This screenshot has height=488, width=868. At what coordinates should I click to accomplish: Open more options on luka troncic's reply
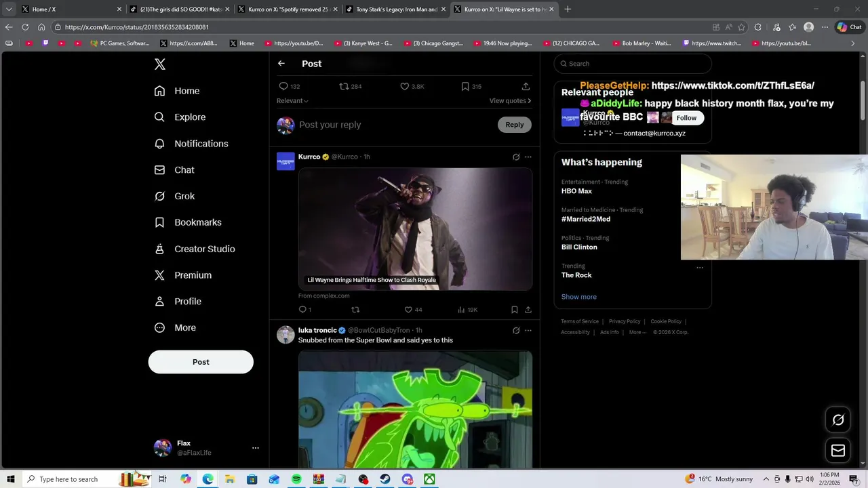pyautogui.click(x=528, y=331)
